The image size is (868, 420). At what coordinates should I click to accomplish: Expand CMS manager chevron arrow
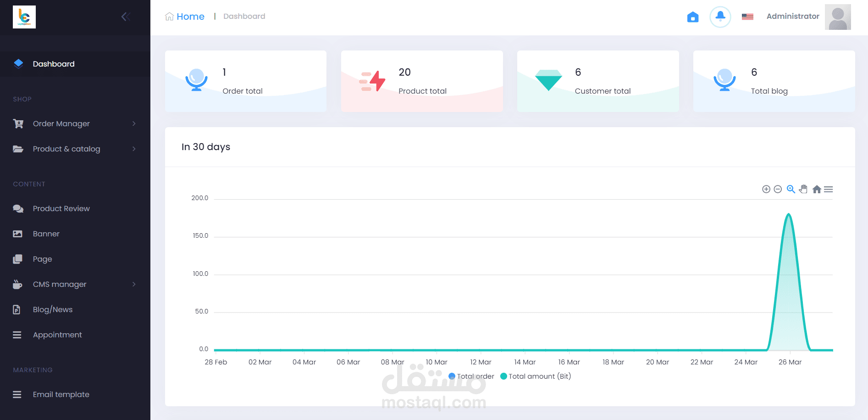click(x=134, y=284)
